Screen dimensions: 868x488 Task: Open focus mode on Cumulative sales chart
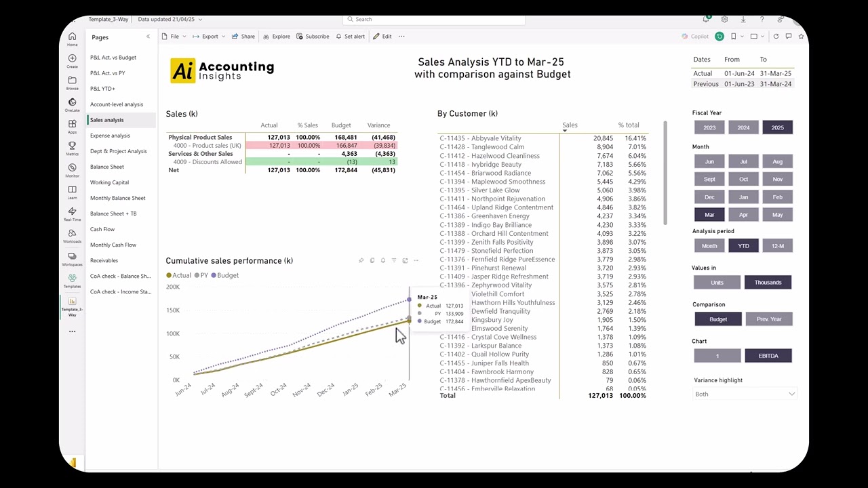pyautogui.click(x=405, y=260)
